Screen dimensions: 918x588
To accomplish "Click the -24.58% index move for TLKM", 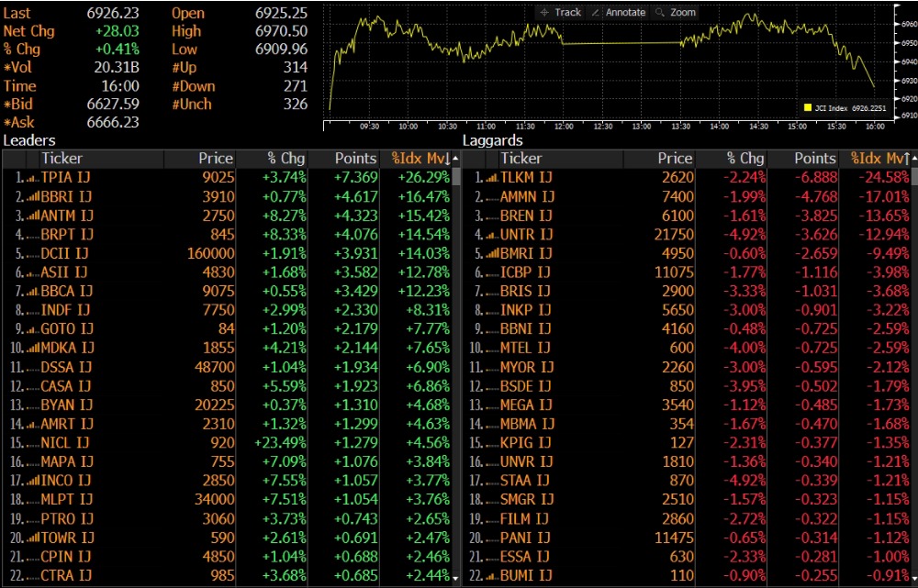I will 884,177.
